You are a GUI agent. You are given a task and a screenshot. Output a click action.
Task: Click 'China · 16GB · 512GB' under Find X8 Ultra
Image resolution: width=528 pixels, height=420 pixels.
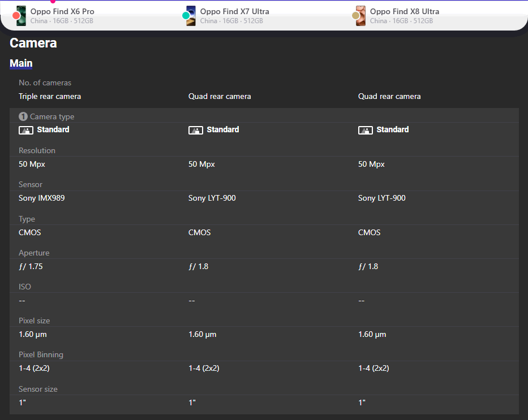[x=401, y=21]
